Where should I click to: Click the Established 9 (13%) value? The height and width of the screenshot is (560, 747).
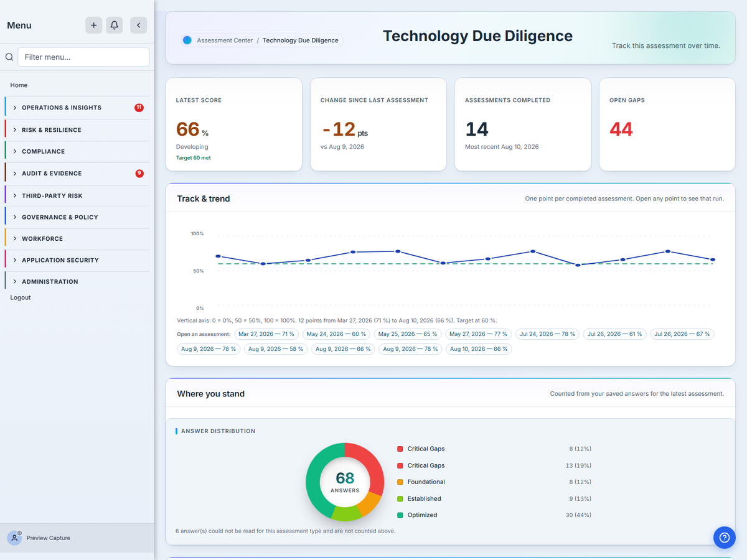point(580,499)
